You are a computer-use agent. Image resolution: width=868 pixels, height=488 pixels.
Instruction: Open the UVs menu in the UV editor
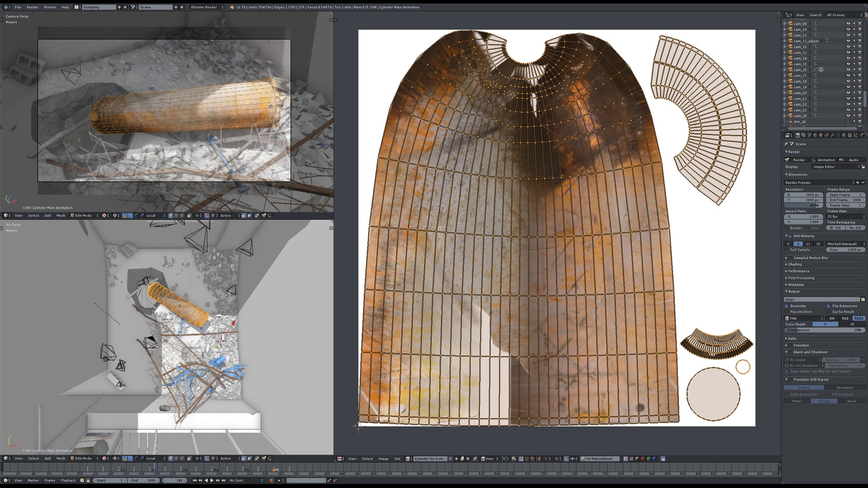pos(397,459)
